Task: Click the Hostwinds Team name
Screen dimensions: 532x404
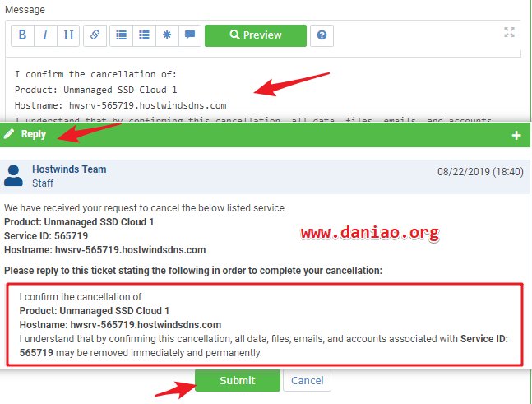Action: coord(69,169)
